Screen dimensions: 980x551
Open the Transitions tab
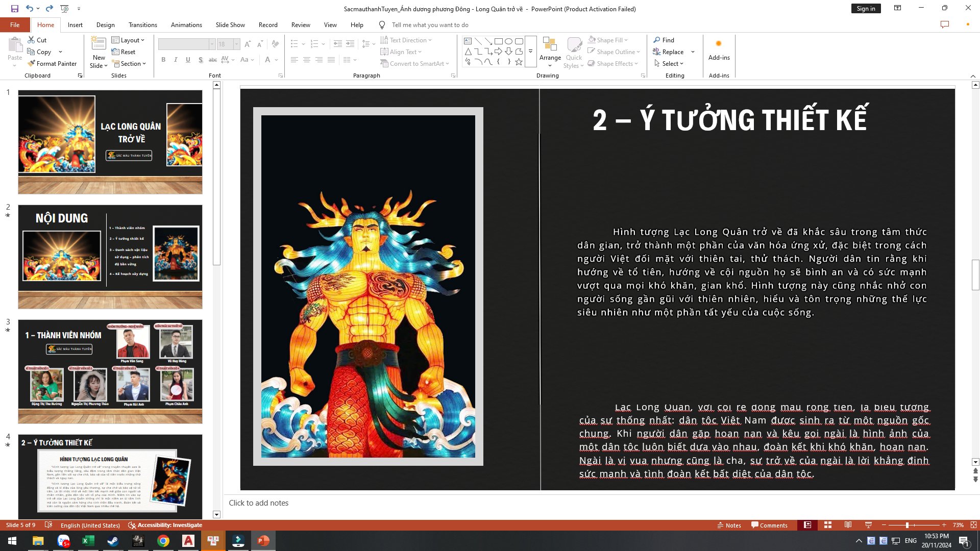click(x=143, y=25)
